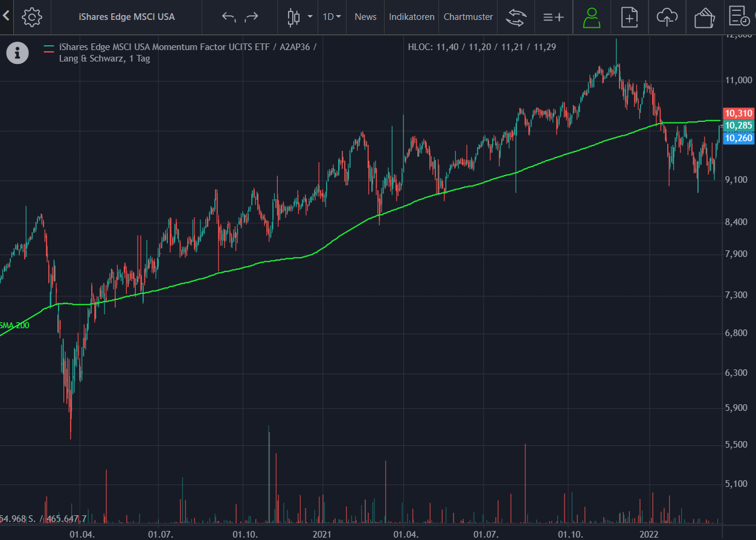The height and width of the screenshot is (540, 756).
Task: Open the wallet portfolio icon
Action: point(704,17)
